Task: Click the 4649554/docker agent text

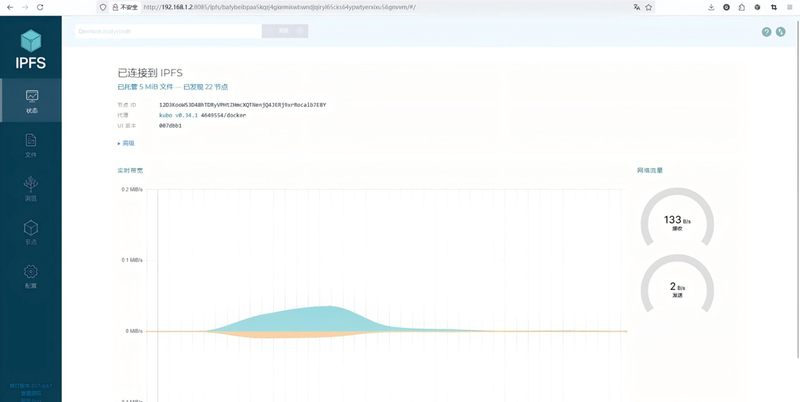Action: pos(223,115)
